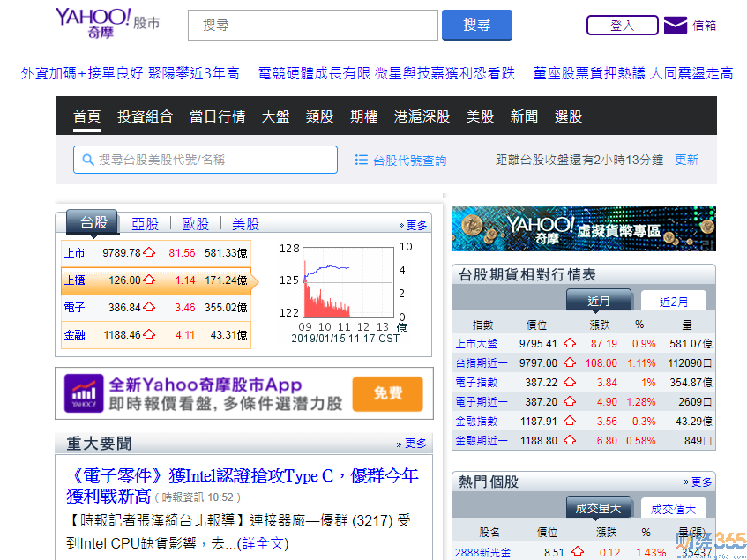747x560 pixels.
Task: Click the 電子 index link
Action: pos(74,308)
